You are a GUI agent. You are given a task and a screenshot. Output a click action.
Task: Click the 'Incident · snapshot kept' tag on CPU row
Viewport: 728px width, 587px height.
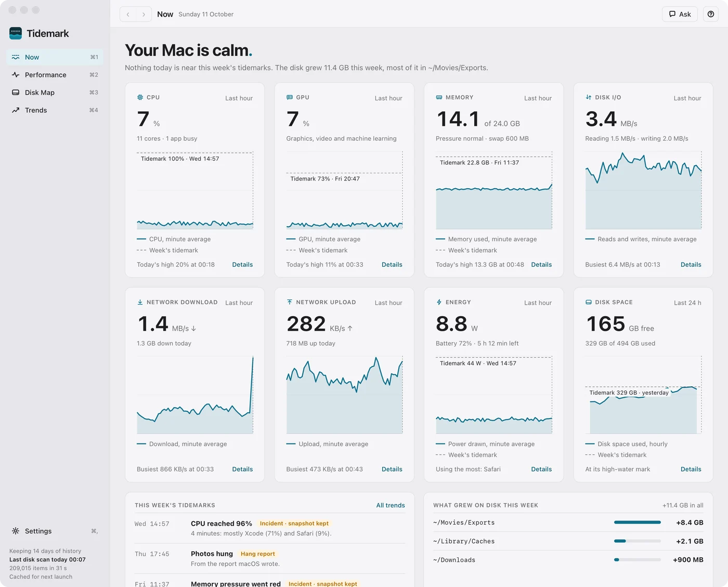294,524
